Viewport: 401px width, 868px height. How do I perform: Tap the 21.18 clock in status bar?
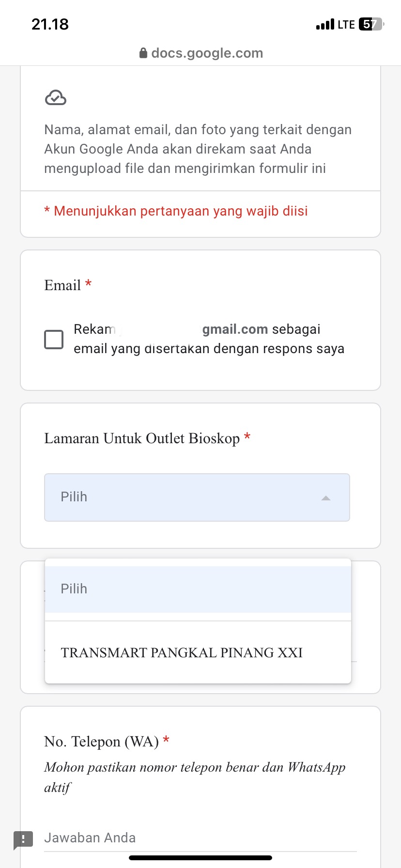tap(50, 24)
